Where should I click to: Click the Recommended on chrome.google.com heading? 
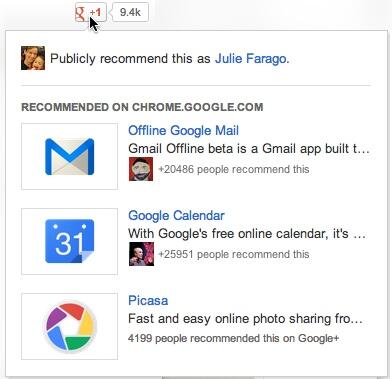point(142,107)
